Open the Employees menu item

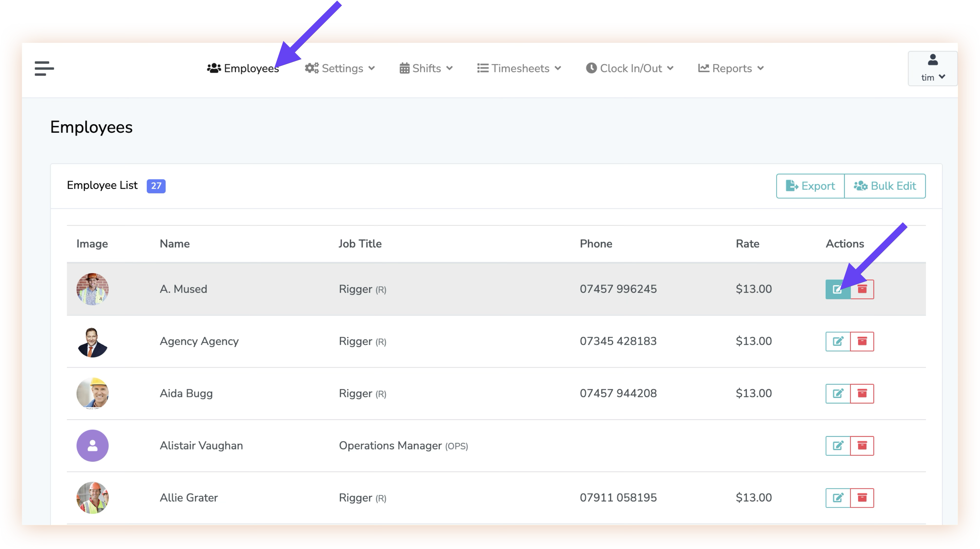[x=243, y=68]
